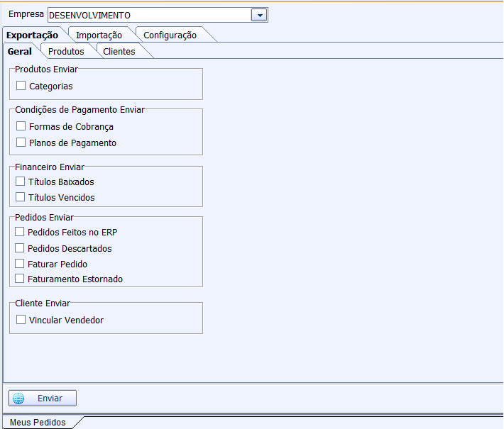Enable the Faturar Pedido option
Screen dimensions: 504x429
point(20,264)
